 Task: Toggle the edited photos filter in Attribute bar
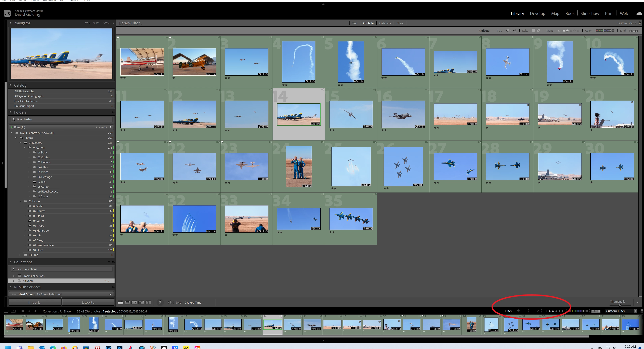click(x=533, y=30)
